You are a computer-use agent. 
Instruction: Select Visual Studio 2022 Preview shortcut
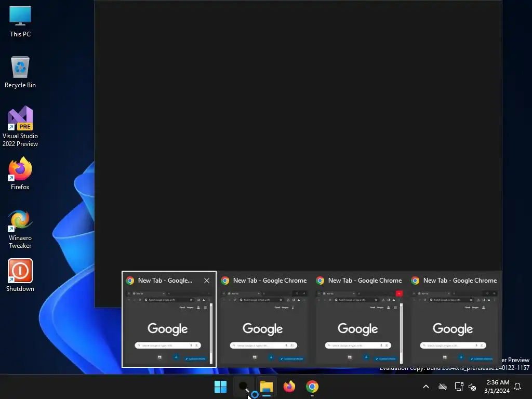click(20, 127)
